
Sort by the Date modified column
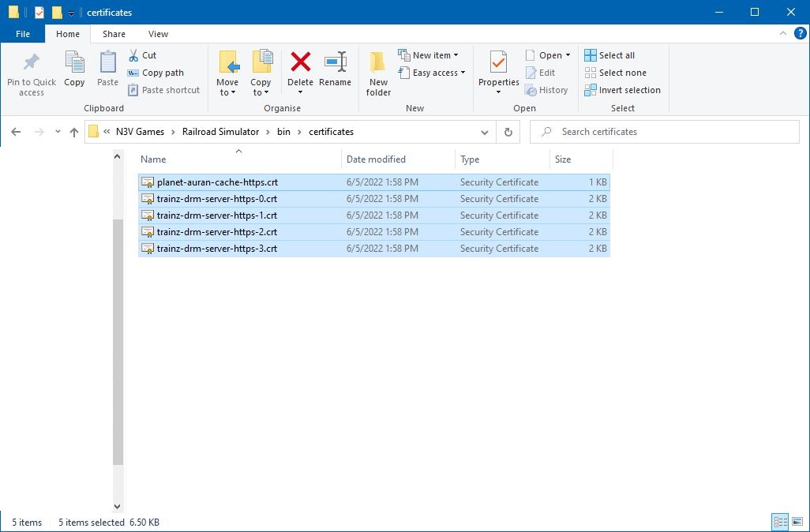(398, 159)
